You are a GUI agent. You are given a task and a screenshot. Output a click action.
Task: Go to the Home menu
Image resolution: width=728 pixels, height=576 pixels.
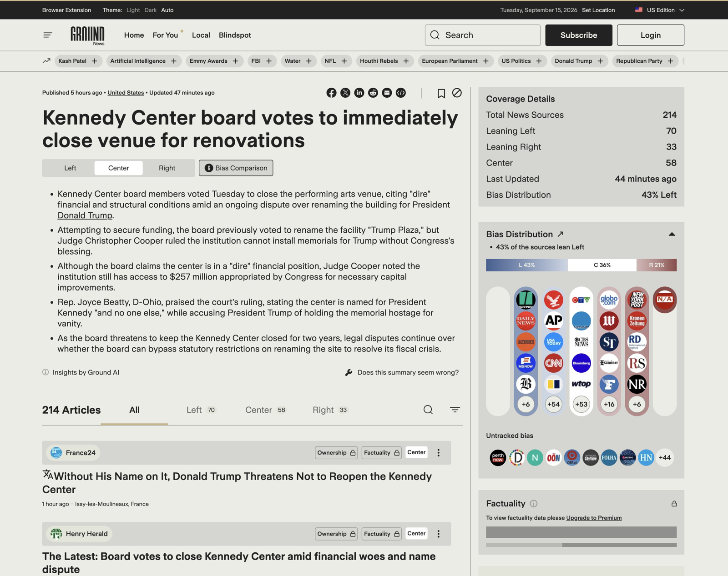pyautogui.click(x=134, y=35)
